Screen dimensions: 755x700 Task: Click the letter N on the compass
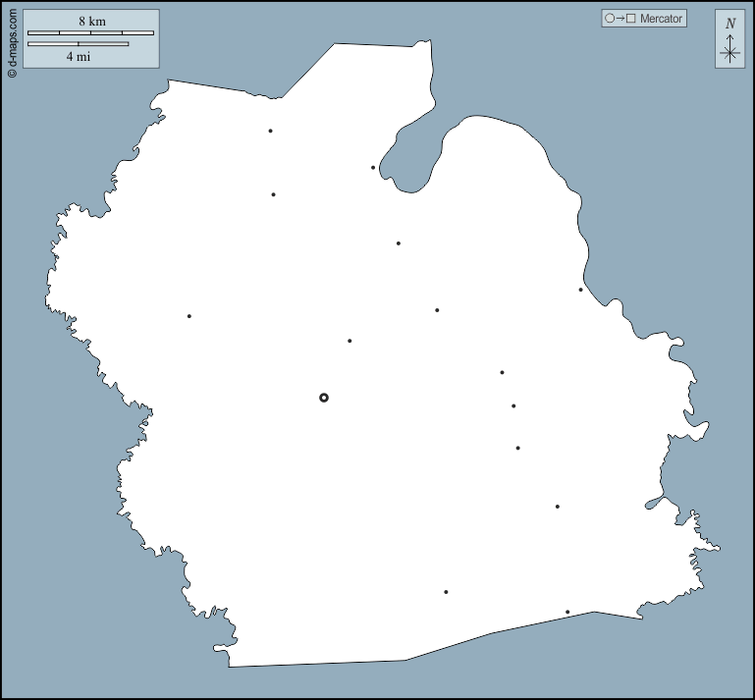point(729,24)
